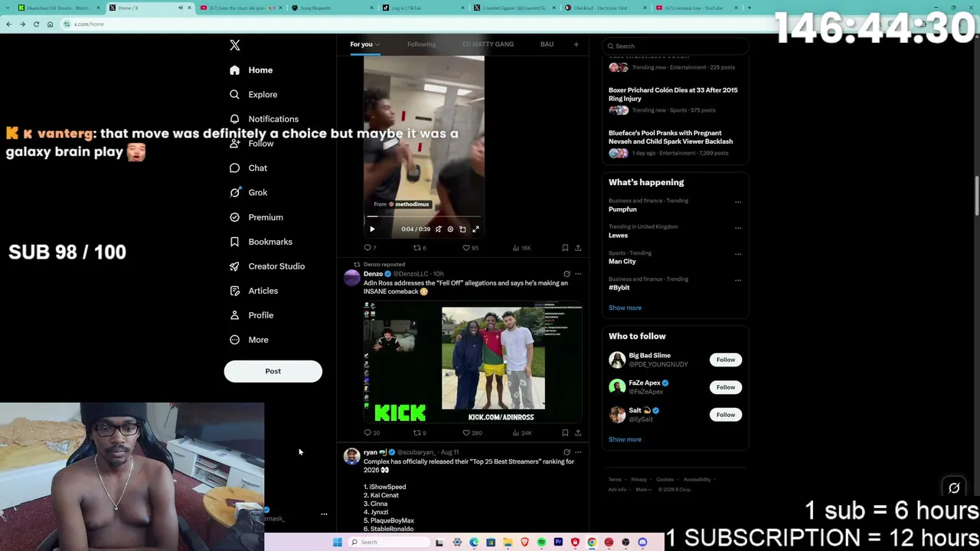Bookmark the video post

(565, 248)
